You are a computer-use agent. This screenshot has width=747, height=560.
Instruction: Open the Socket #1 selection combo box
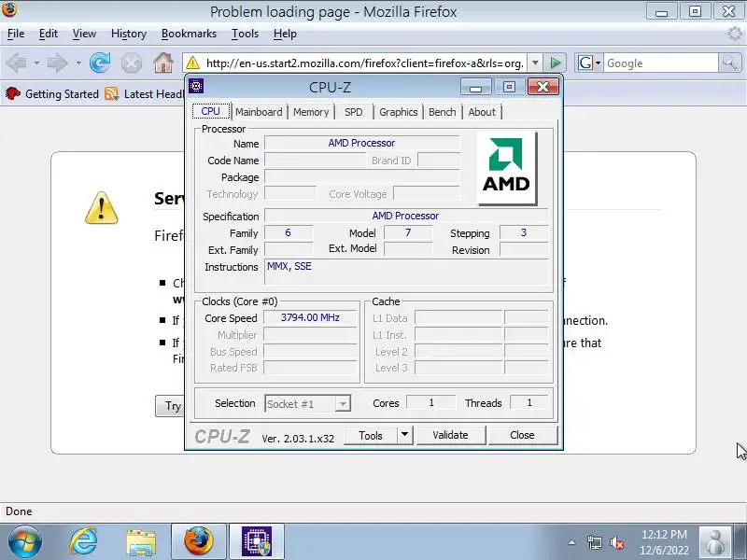308,404
